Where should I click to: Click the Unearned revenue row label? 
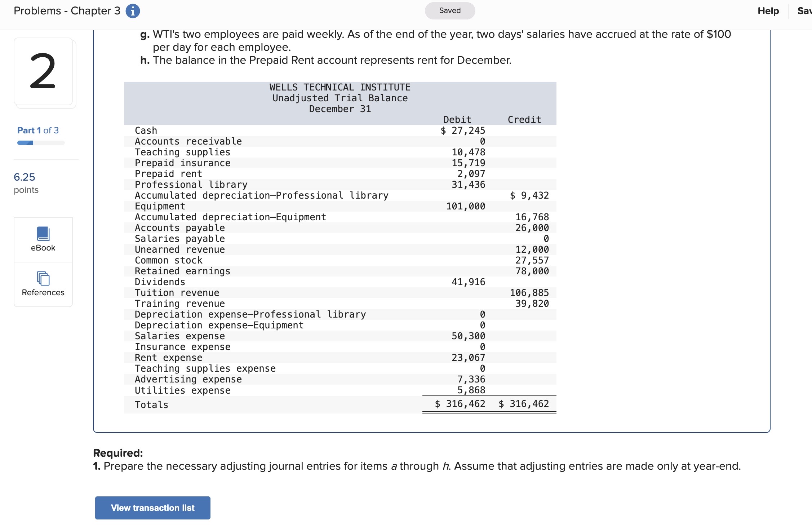point(179,249)
